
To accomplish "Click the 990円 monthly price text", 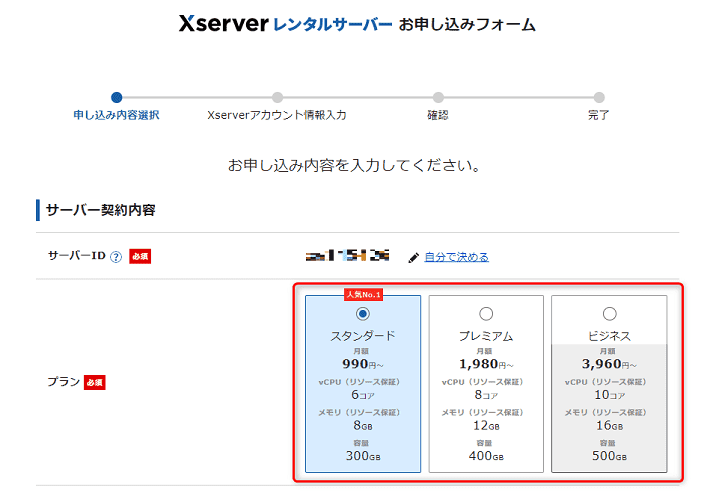I will 363,364.
